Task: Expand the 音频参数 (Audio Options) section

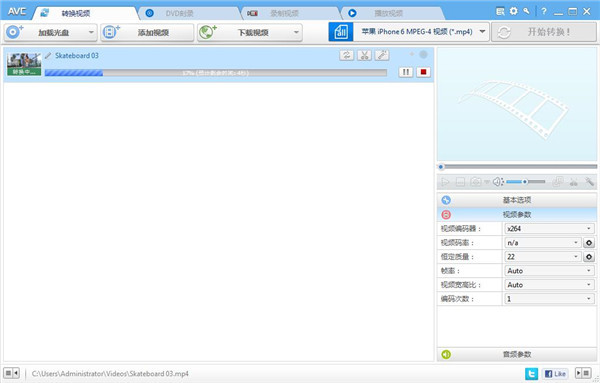Action: point(517,354)
